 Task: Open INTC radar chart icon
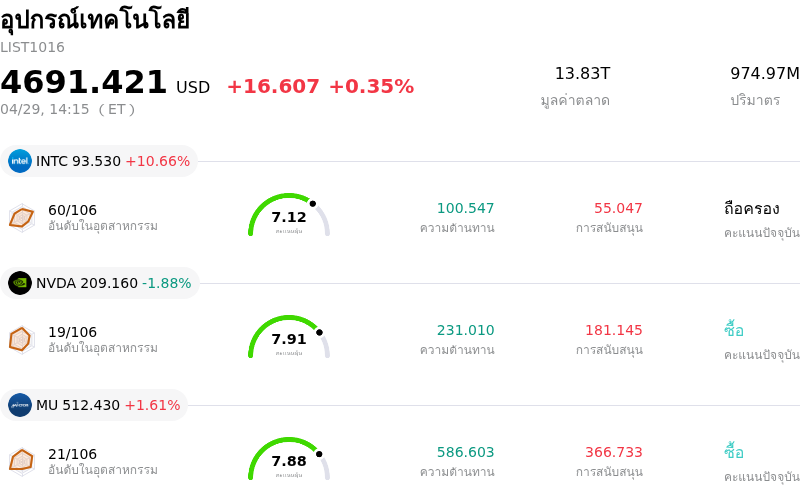[x=21, y=216]
